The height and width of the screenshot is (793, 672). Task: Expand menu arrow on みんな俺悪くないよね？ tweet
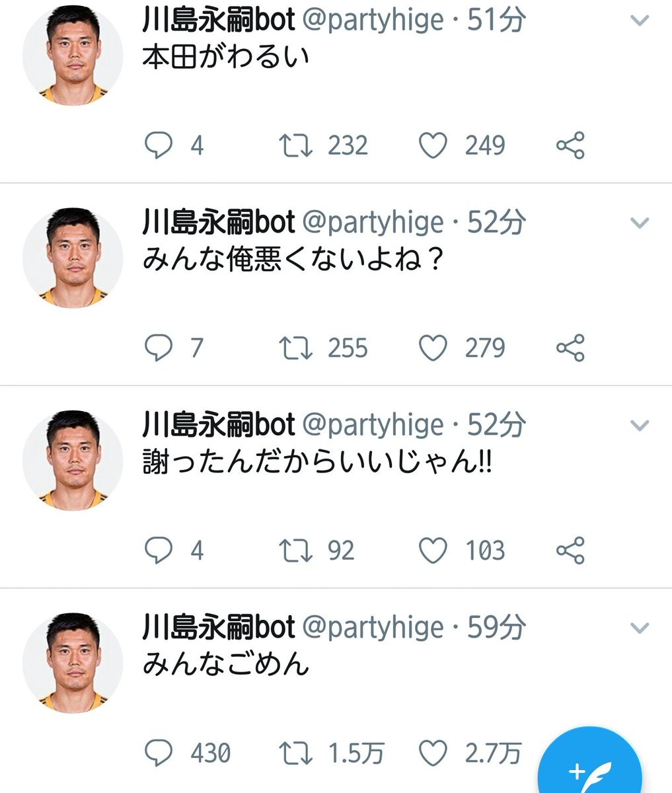pyautogui.click(x=639, y=223)
